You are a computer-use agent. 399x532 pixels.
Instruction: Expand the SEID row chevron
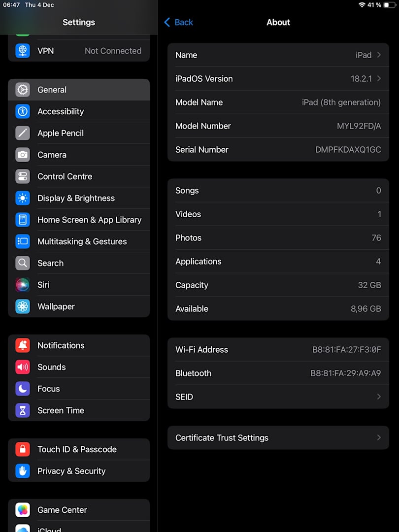click(x=379, y=397)
